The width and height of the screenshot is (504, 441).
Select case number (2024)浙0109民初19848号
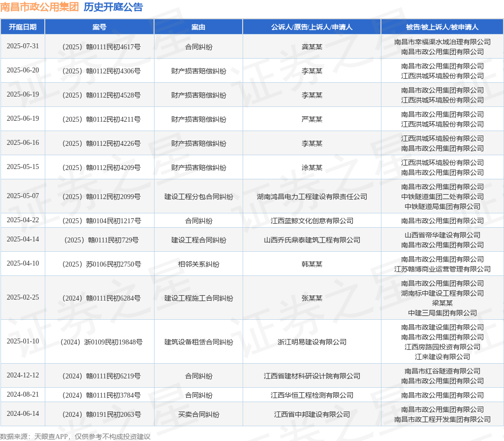point(101,342)
